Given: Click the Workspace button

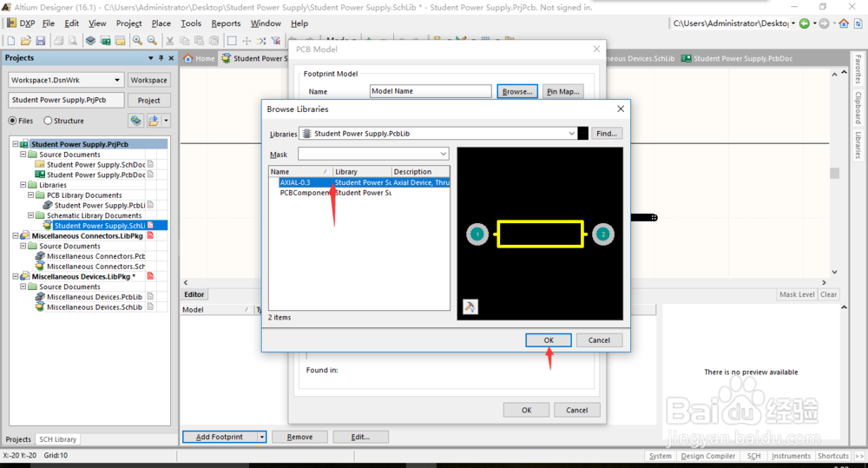Looking at the screenshot, I should tap(149, 80).
